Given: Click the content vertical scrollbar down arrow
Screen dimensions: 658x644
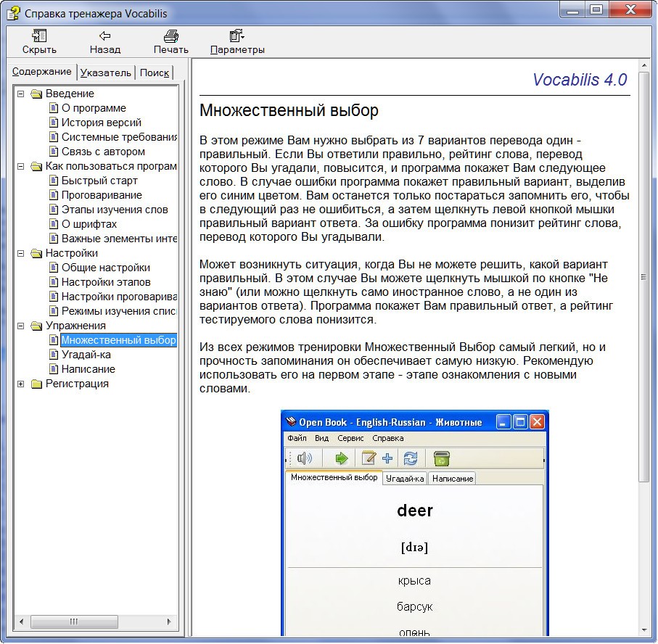Looking at the screenshot, I should tap(643, 629).
